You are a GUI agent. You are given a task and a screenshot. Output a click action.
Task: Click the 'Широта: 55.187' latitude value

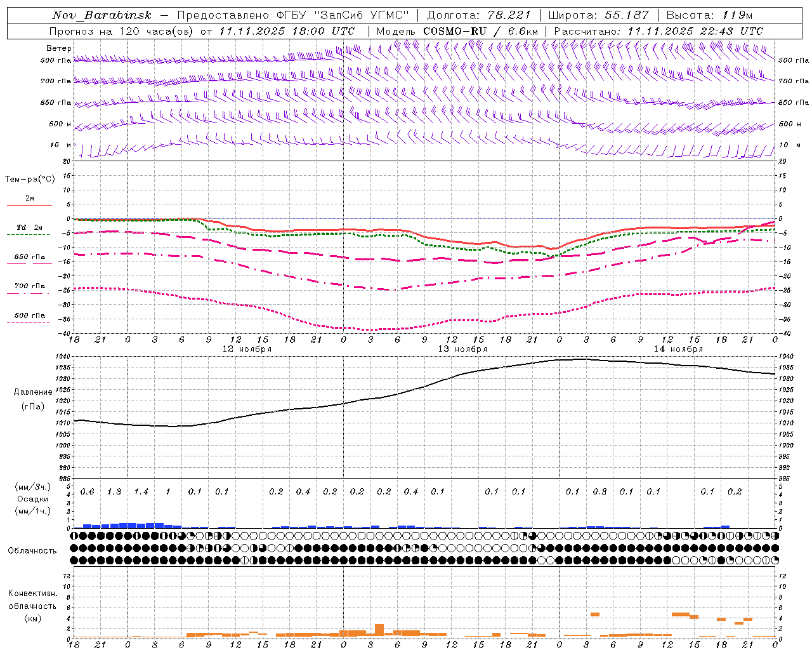598,15
